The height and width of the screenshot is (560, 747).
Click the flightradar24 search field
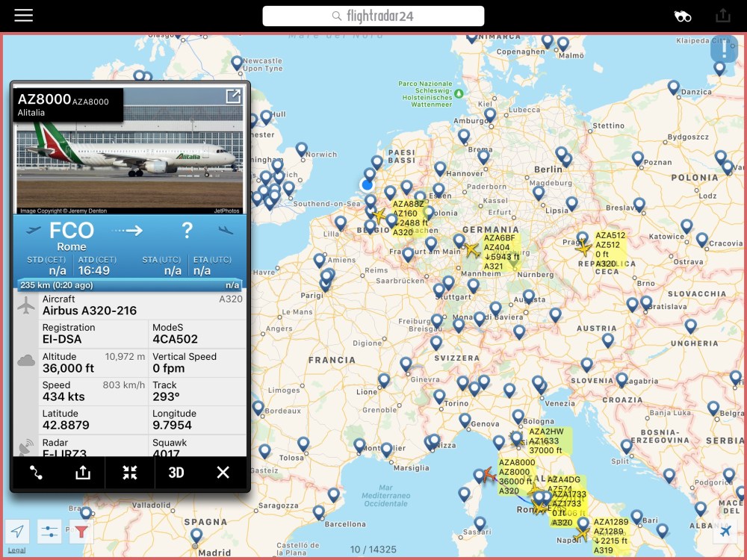point(373,16)
